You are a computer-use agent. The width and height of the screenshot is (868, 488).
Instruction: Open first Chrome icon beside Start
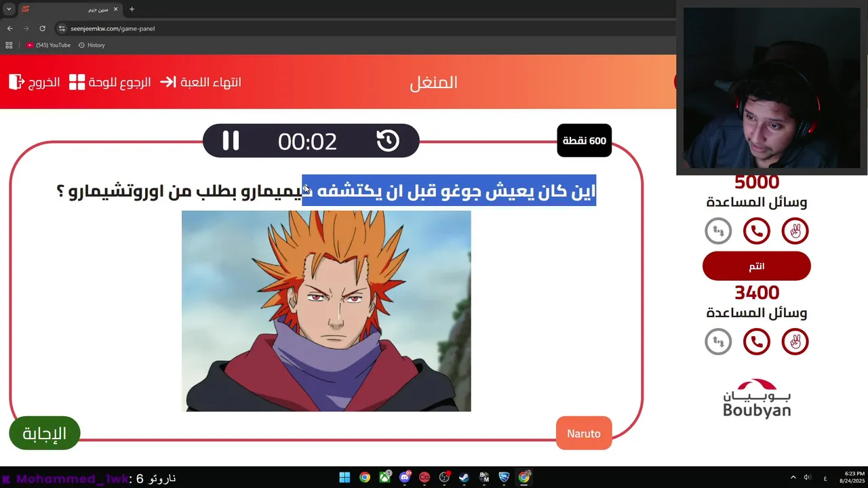pyautogui.click(x=365, y=477)
